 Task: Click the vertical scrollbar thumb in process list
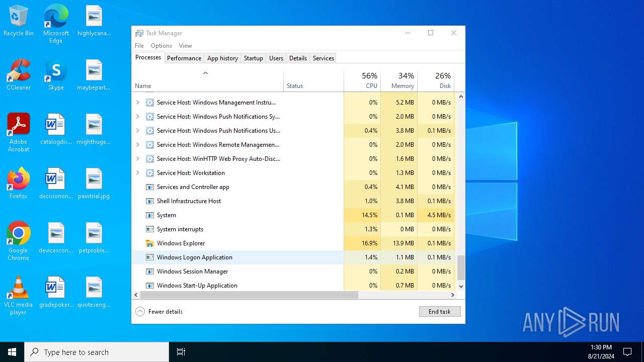(x=461, y=267)
